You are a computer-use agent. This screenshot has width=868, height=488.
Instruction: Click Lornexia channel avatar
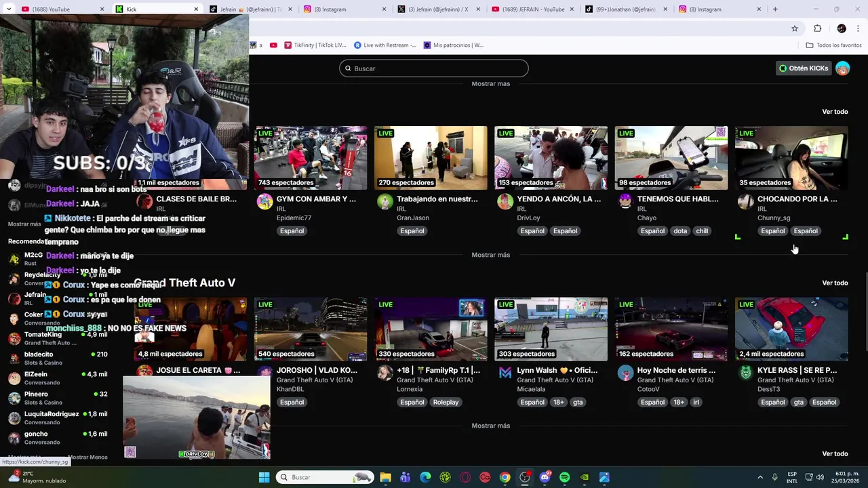[x=385, y=373]
